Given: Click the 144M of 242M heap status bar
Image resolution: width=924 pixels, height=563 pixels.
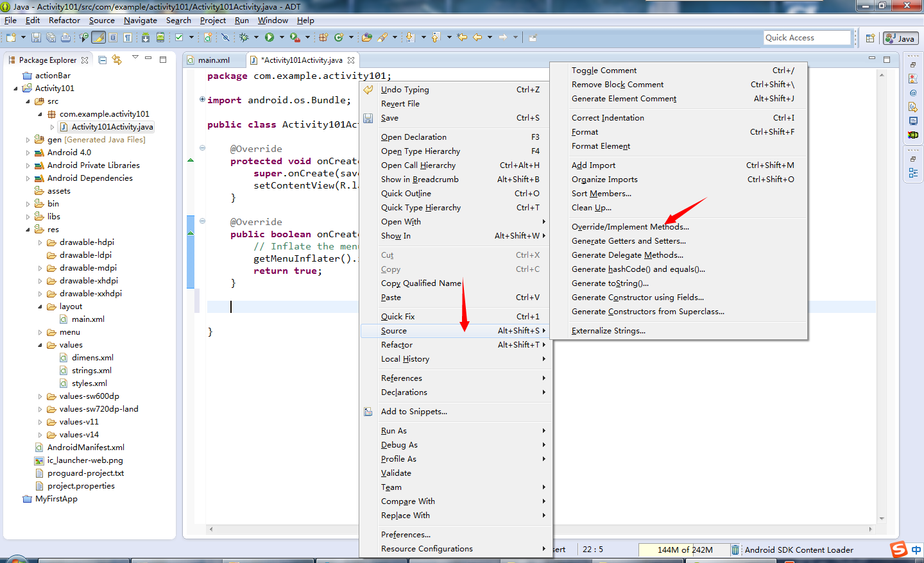Looking at the screenshot, I should pyautogui.click(x=684, y=550).
